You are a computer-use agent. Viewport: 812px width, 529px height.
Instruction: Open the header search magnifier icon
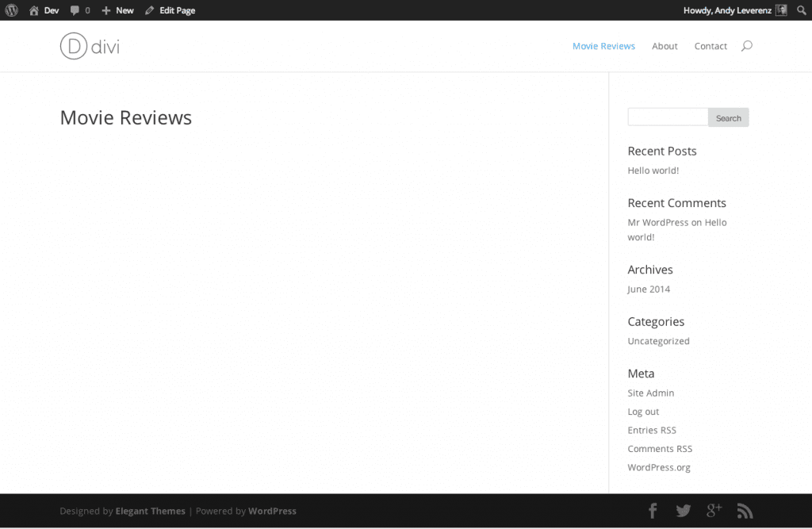click(746, 46)
